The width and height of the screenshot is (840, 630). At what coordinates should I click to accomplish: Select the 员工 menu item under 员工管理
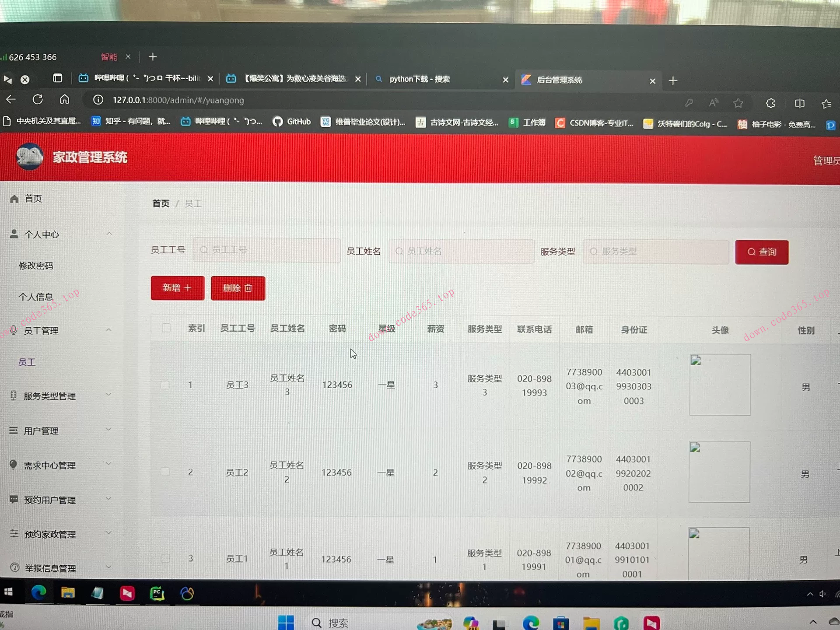tap(27, 362)
